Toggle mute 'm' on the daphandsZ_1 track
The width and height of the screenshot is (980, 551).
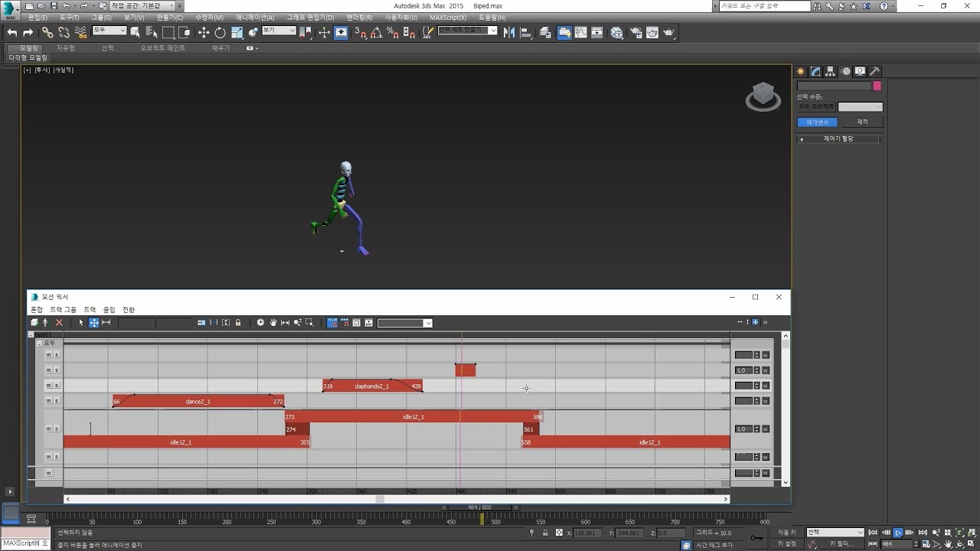(48, 386)
